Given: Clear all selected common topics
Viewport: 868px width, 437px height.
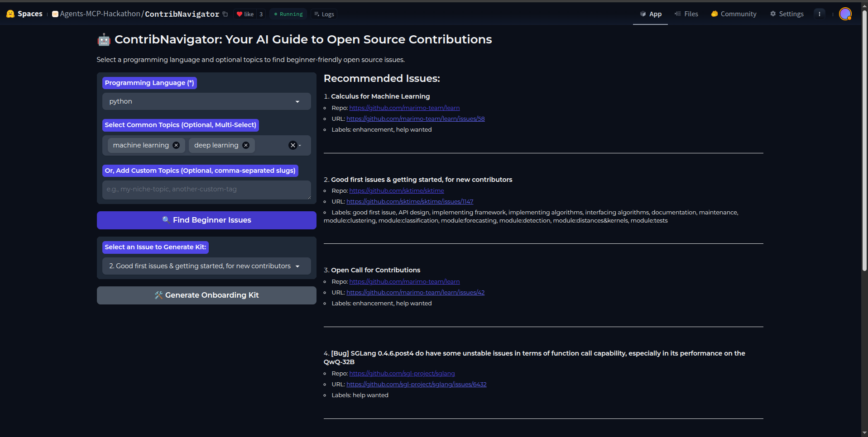Looking at the screenshot, I should [x=293, y=145].
